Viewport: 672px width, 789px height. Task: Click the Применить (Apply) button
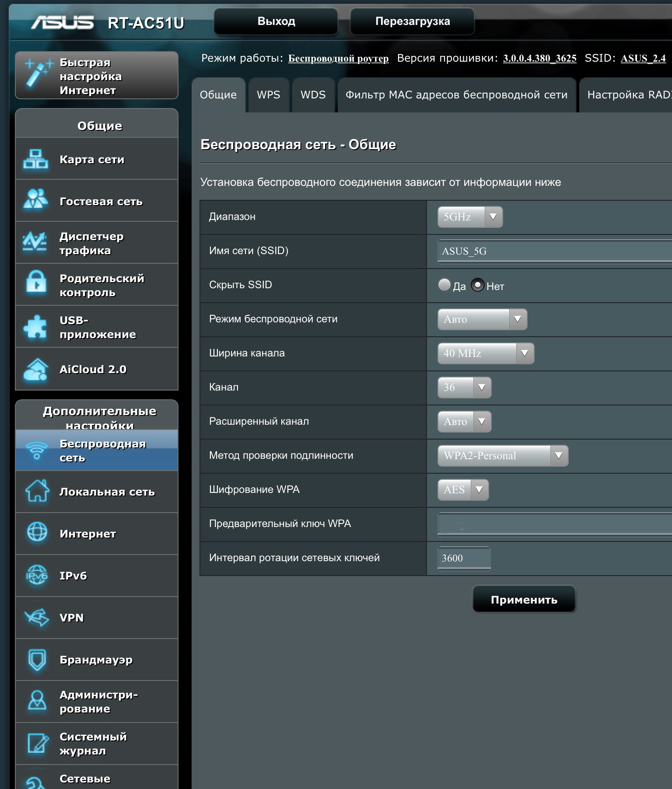524,599
